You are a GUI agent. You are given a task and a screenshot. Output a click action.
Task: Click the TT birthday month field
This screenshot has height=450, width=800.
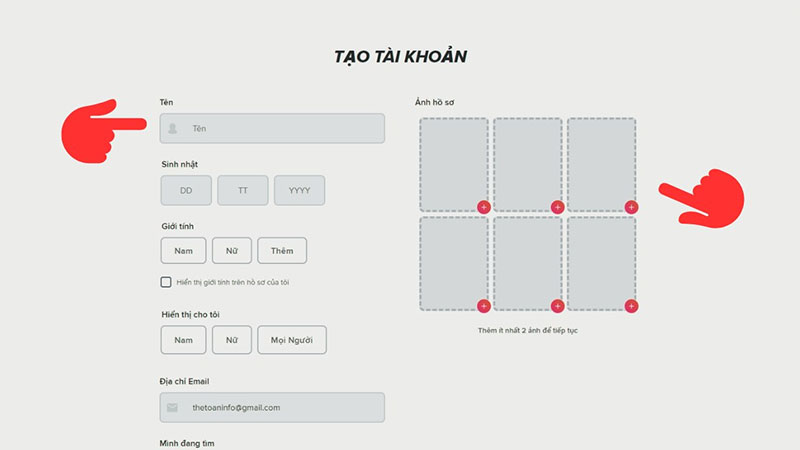point(243,190)
